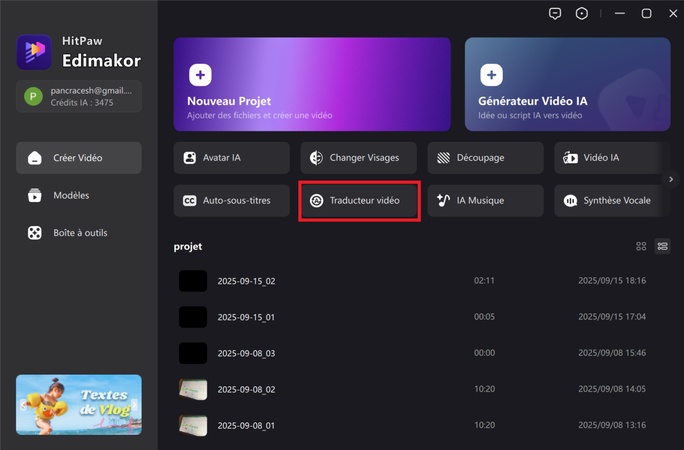Click the hexagon settings icon in title bar
684x450 pixels.
tap(582, 13)
